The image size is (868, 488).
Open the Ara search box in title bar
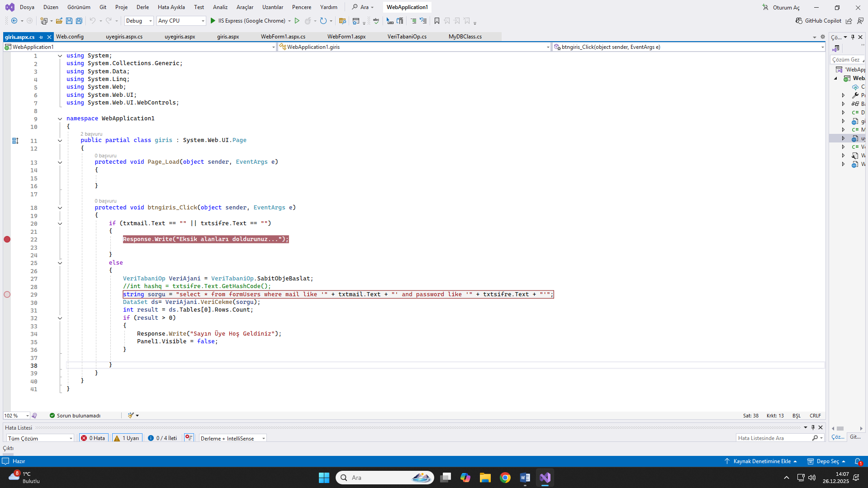(363, 7)
